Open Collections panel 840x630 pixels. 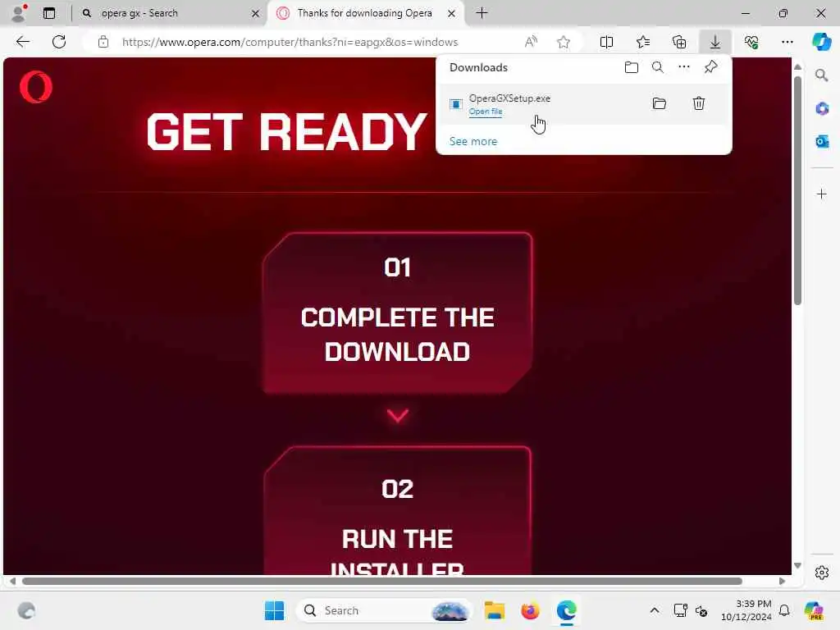click(679, 42)
